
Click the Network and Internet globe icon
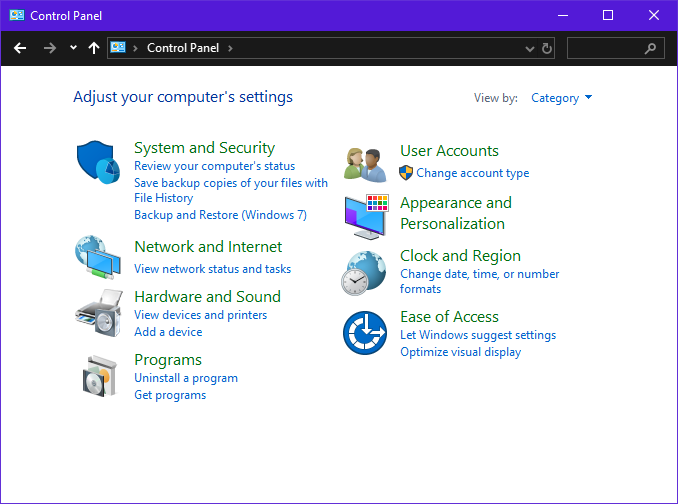(98, 257)
